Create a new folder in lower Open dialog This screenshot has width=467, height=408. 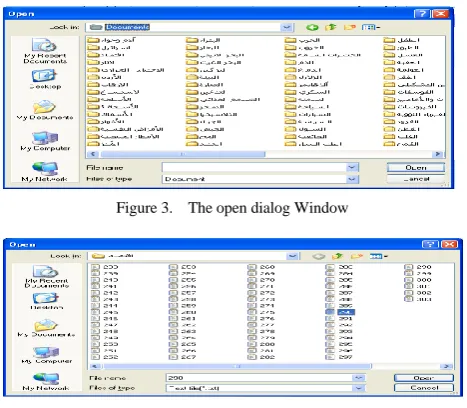[x=356, y=256]
